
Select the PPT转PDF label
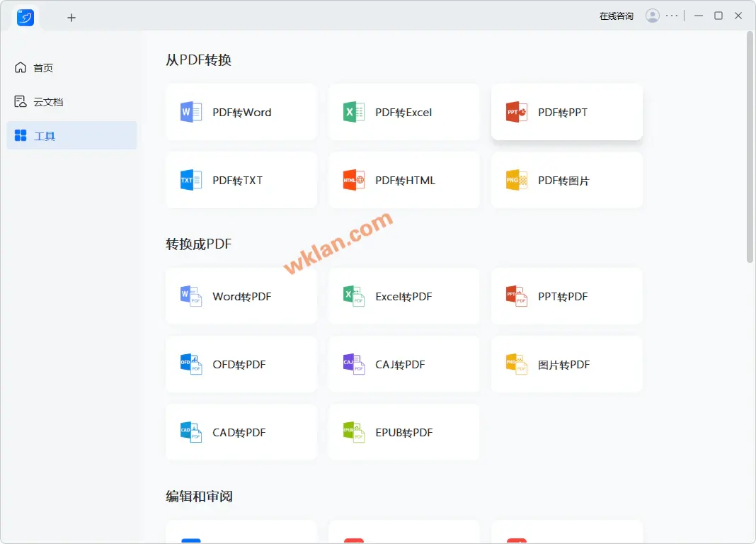[x=563, y=297]
